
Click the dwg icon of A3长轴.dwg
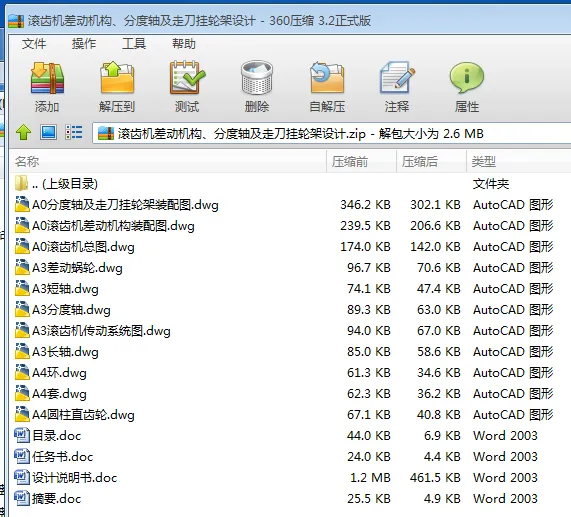pyautogui.click(x=22, y=351)
